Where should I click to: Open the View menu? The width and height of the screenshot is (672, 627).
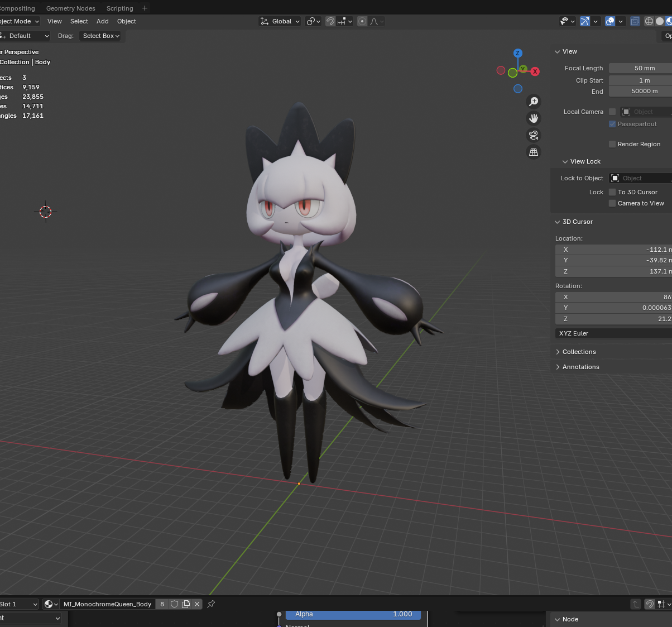(55, 21)
